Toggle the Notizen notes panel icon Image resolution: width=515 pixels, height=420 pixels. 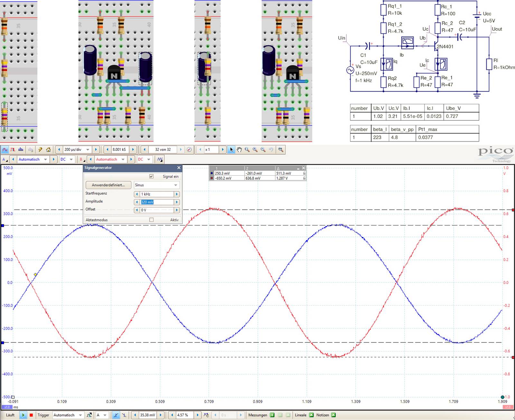pyautogui.click(x=333, y=415)
